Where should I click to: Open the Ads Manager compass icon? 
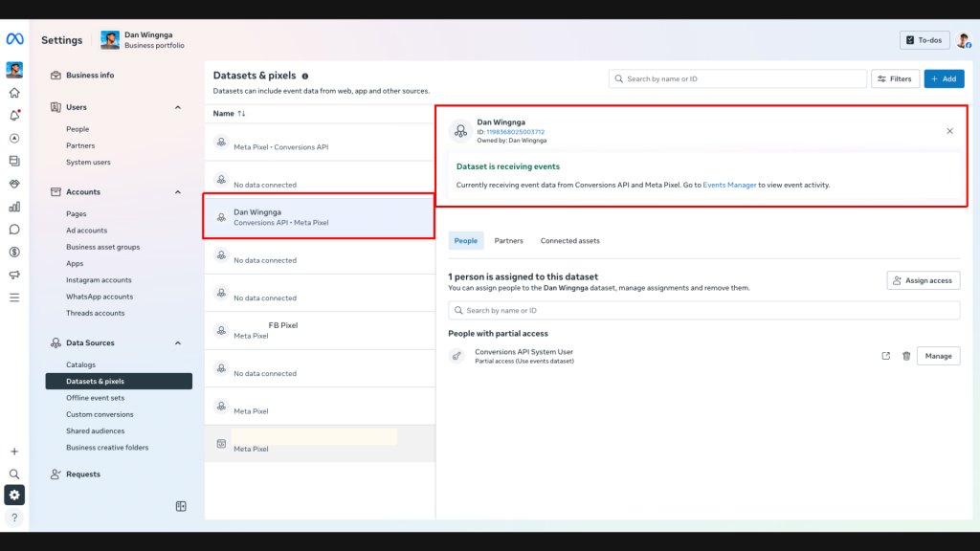(14, 138)
